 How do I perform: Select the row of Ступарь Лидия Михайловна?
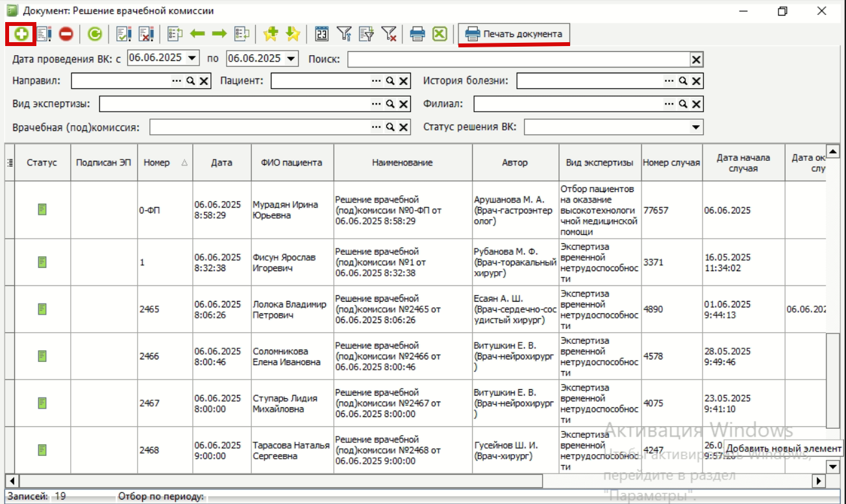pyautogui.click(x=416, y=403)
